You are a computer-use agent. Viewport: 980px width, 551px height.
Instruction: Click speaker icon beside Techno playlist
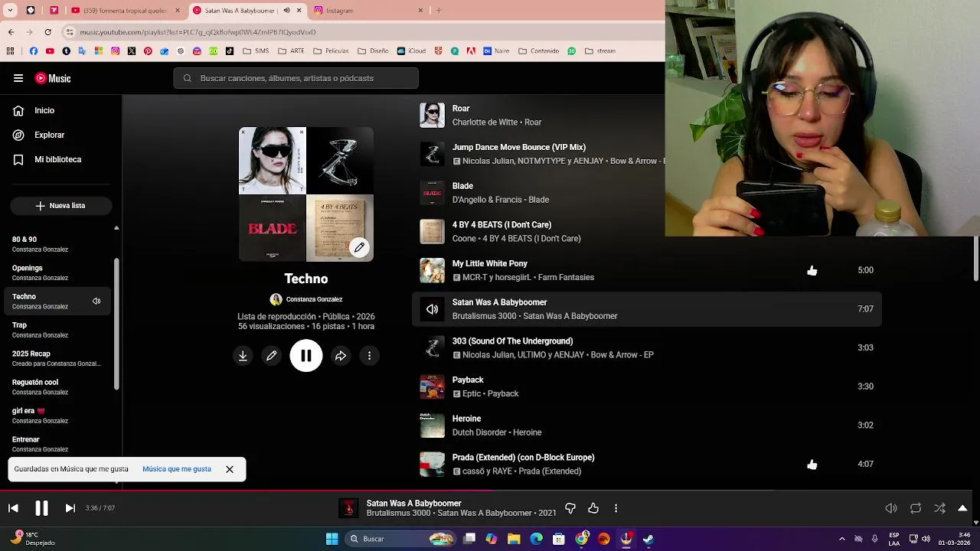click(x=96, y=302)
